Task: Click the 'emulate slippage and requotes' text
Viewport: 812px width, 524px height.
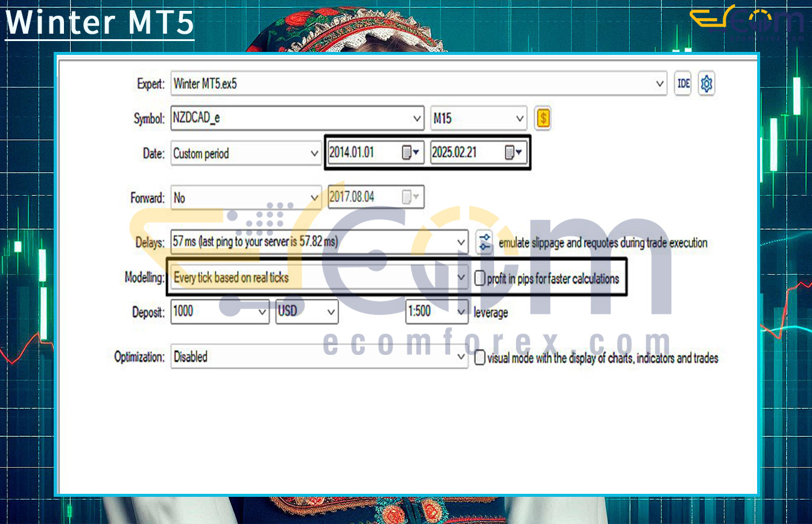Action: (603, 243)
